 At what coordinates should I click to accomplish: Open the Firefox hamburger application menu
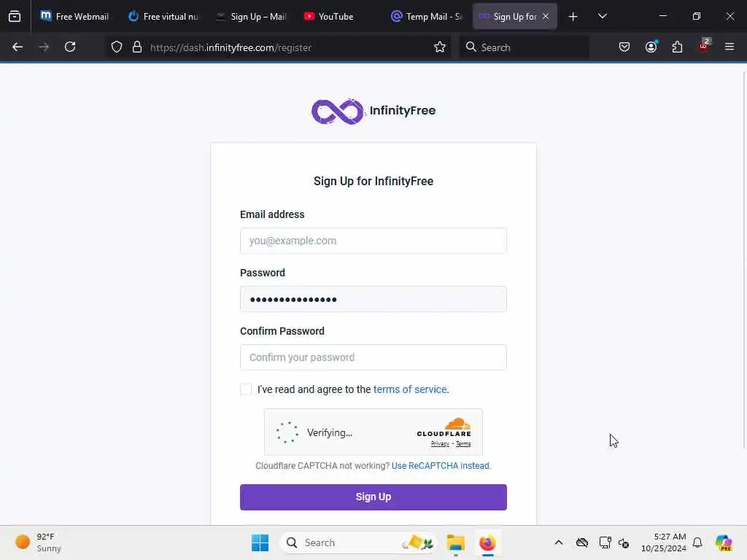pyautogui.click(x=729, y=47)
